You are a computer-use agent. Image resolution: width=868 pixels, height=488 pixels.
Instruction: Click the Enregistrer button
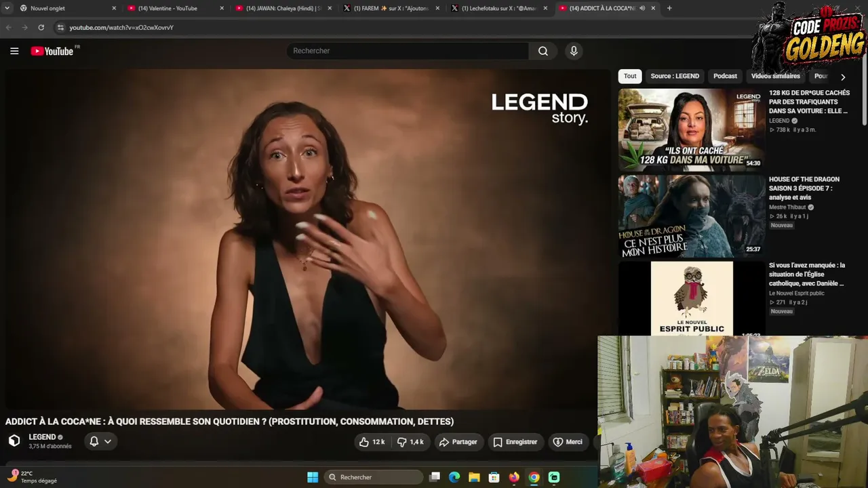point(515,442)
